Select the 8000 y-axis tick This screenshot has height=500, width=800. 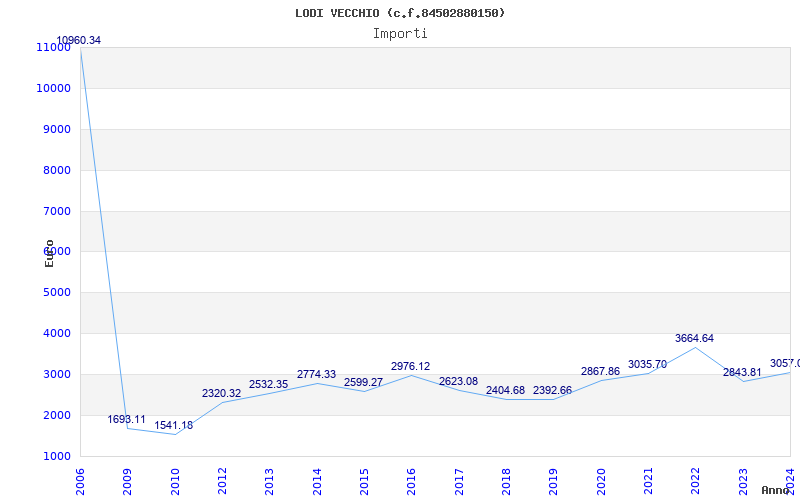click(56, 170)
